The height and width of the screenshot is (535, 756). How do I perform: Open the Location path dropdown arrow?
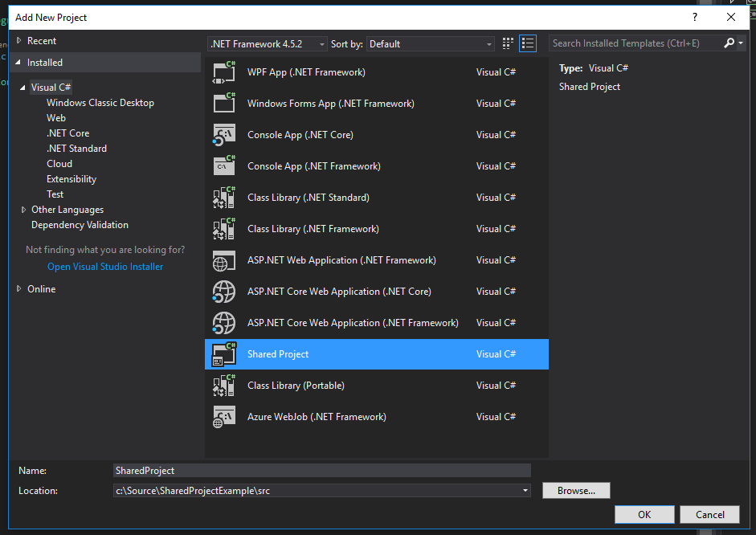point(525,491)
